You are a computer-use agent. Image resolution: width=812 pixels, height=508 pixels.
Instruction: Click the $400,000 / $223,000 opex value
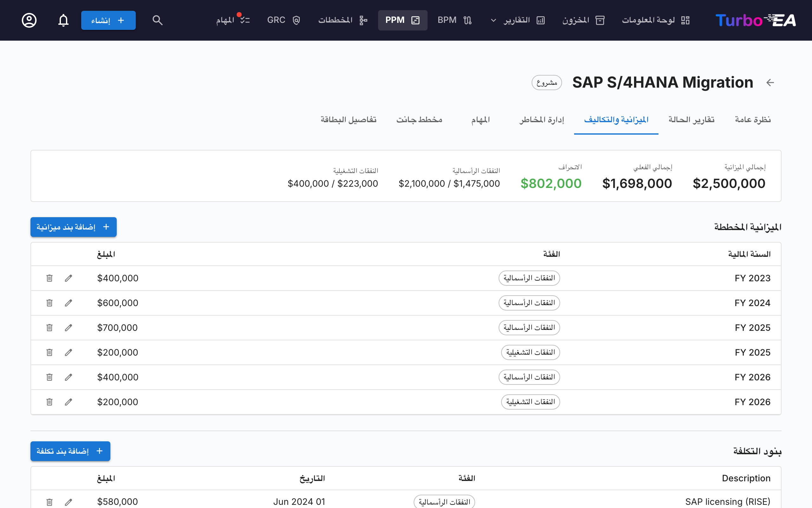pos(332,184)
